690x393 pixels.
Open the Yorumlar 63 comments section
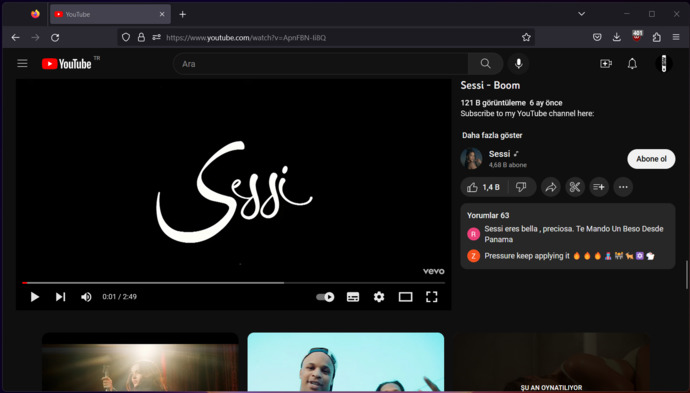point(568,236)
